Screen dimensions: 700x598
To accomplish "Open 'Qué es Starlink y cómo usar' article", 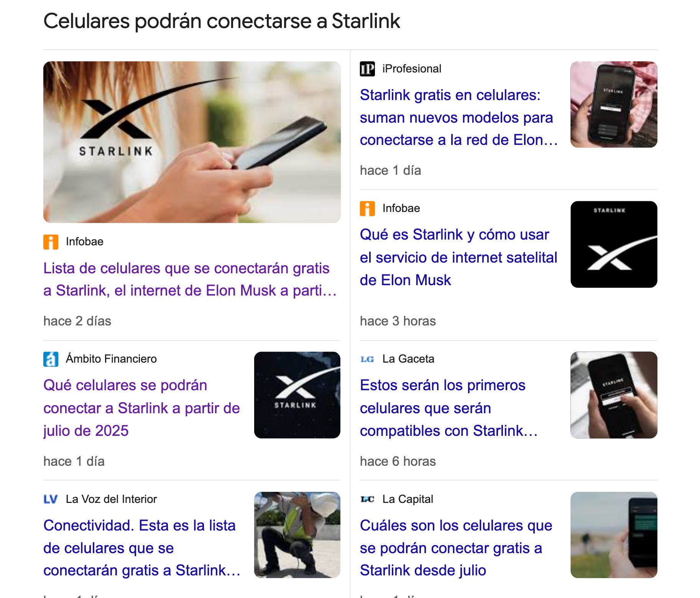I will point(458,257).
